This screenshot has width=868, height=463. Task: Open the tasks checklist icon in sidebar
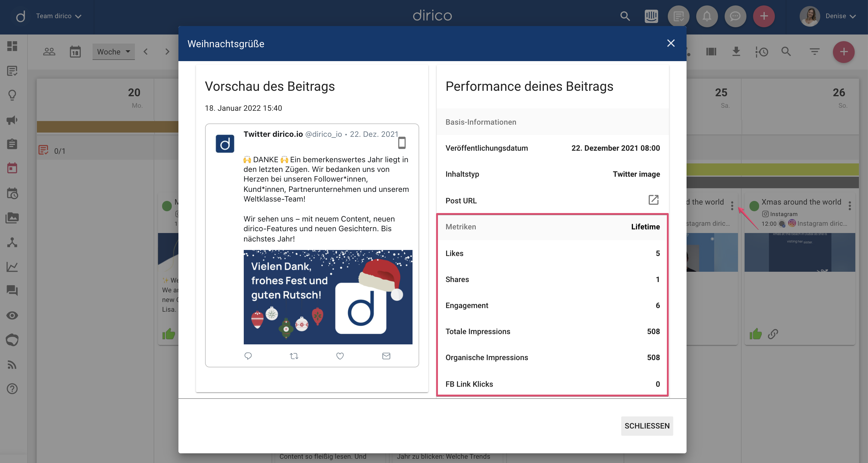[12, 71]
